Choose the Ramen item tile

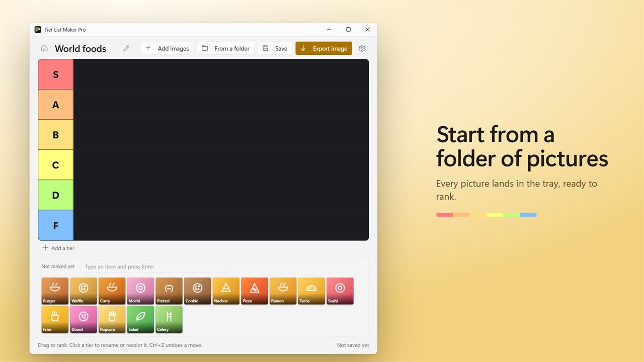point(283,291)
